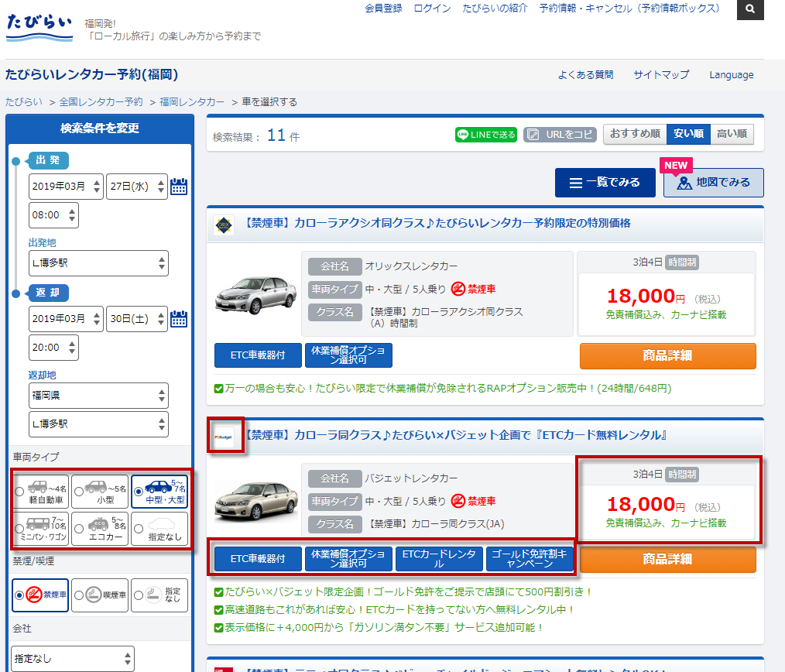
Task: Sort by 高い順 tab
Action: 732,134
